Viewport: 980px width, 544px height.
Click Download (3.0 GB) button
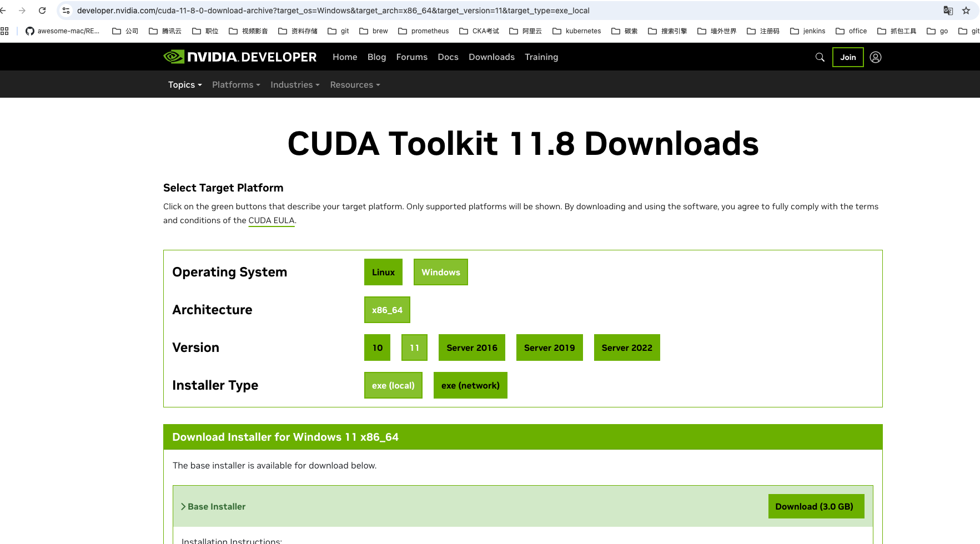tap(816, 506)
